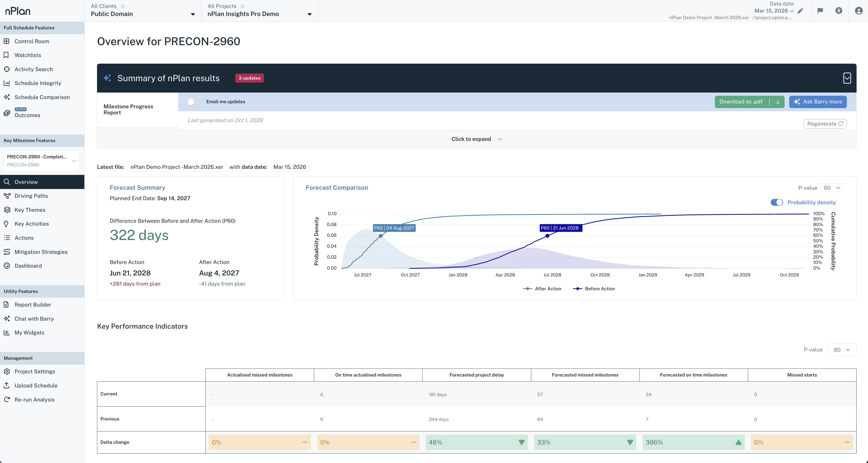Open Report Builder document icon
This screenshot has height=463, width=868.
tap(6, 304)
